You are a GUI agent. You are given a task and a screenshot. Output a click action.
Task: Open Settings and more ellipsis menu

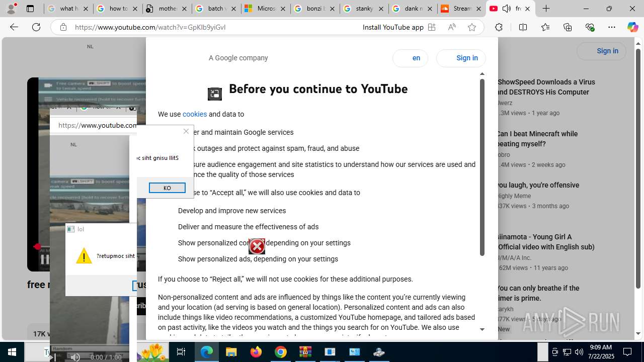tap(612, 27)
